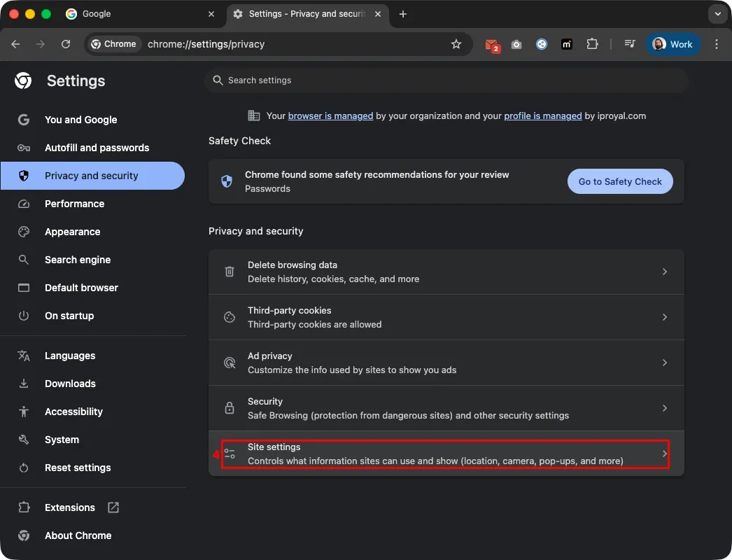Click the Chrome logo beside Settings
The height and width of the screenshot is (560, 732).
click(23, 80)
